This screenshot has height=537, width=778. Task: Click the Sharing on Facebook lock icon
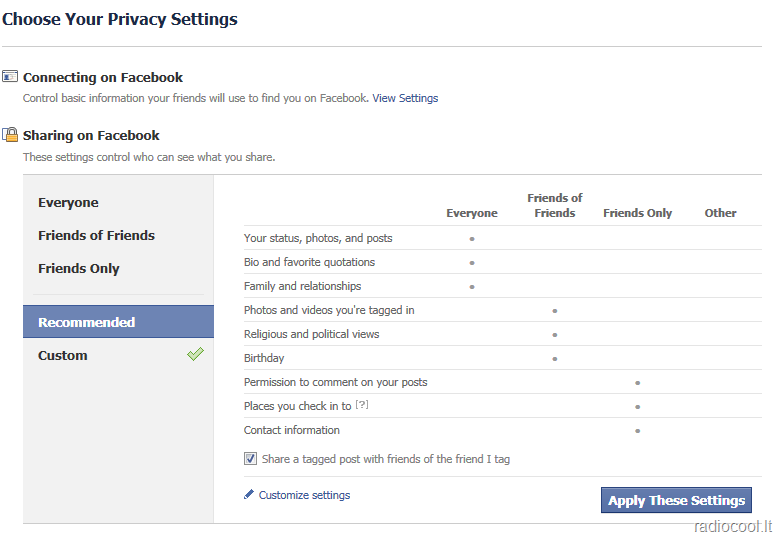(x=10, y=134)
